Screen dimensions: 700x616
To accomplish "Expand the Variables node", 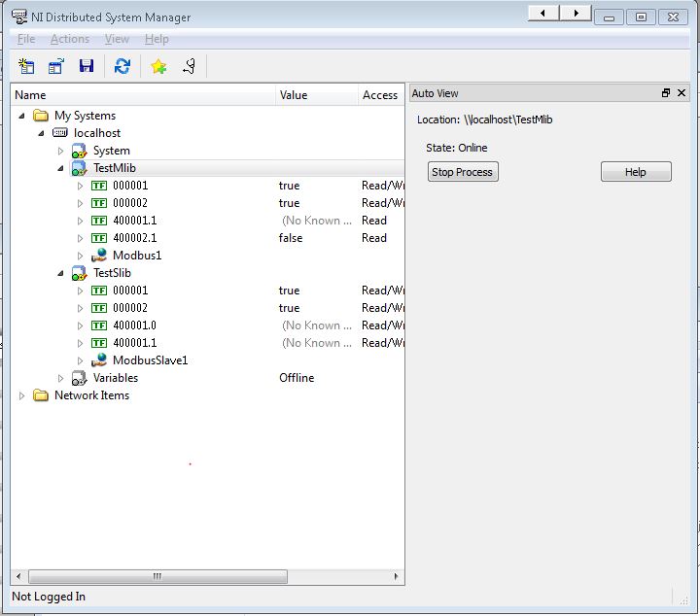I will [60, 378].
